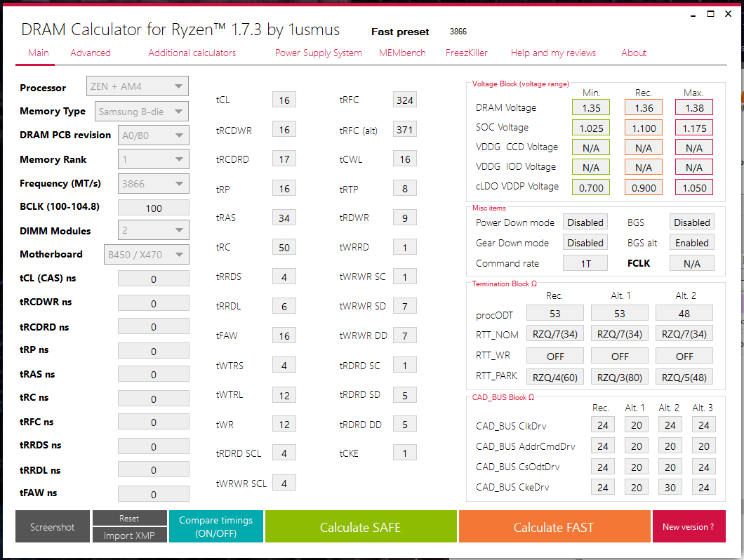Click the green Calculate SAFE button

[x=361, y=527]
